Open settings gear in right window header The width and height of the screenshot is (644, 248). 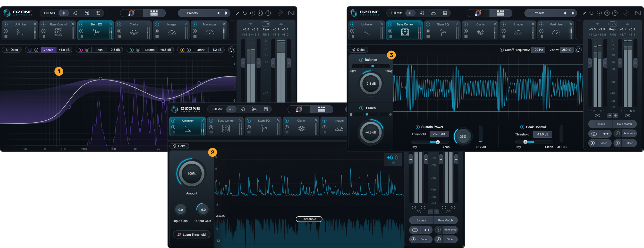607,13
